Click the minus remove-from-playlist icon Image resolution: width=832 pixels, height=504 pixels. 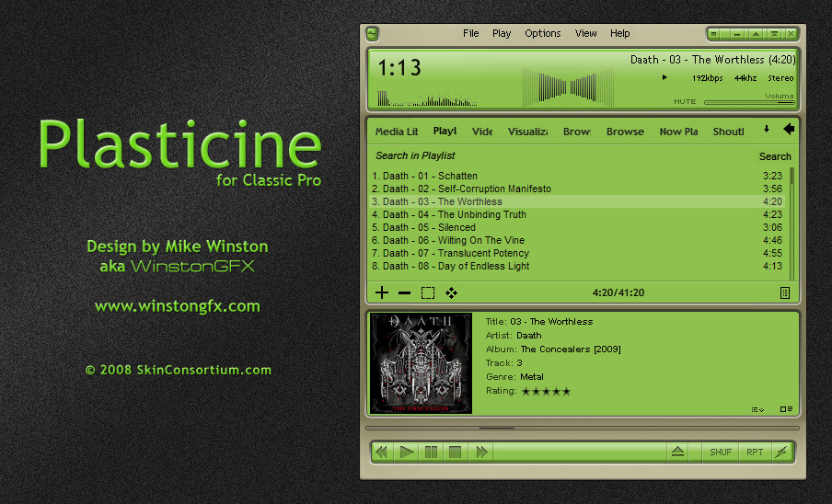click(x=404, y=293)
